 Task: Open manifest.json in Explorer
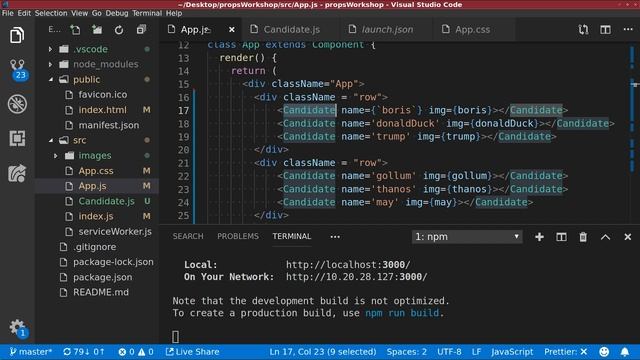click(x=109, y=125)
